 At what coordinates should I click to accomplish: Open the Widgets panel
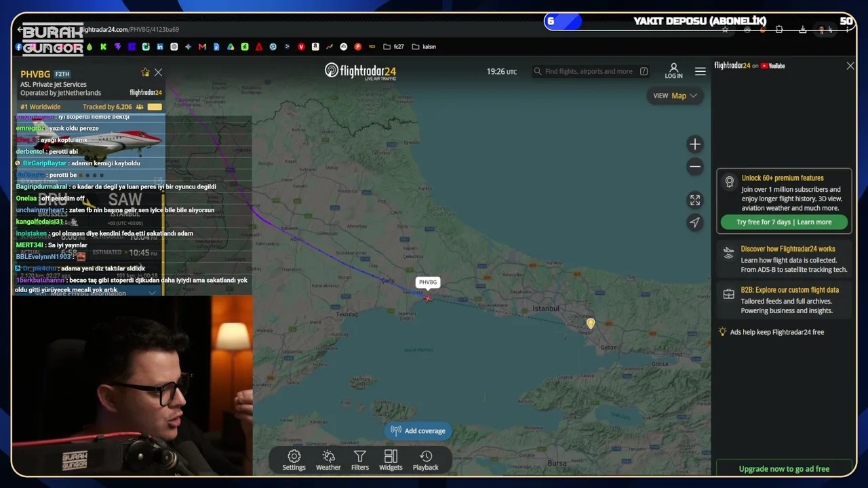click(x=391, y=460)
